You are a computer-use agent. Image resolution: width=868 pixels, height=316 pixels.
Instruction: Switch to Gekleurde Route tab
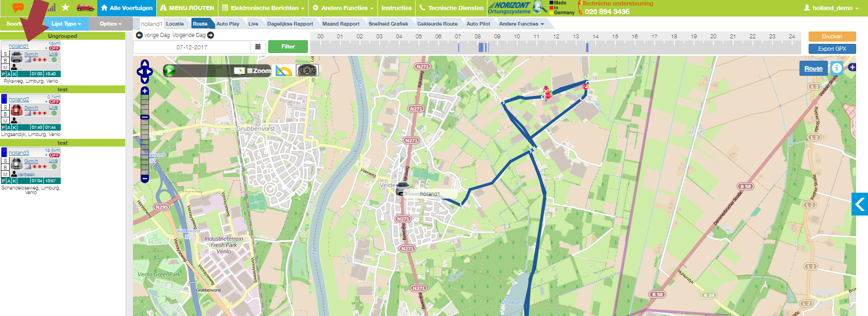pyautogui.click(x=437, y=24)
